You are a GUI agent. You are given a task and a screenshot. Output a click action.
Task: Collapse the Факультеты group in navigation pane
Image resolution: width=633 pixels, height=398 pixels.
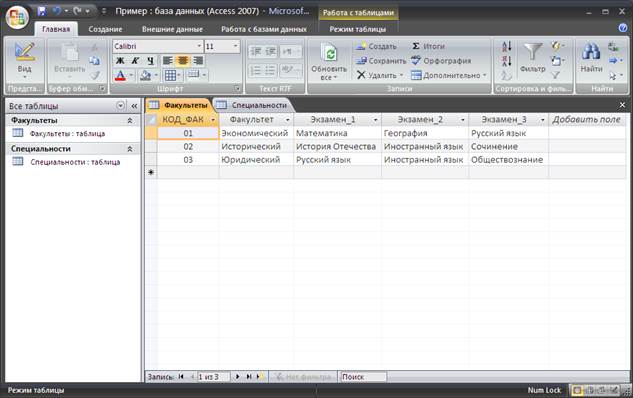130,120
